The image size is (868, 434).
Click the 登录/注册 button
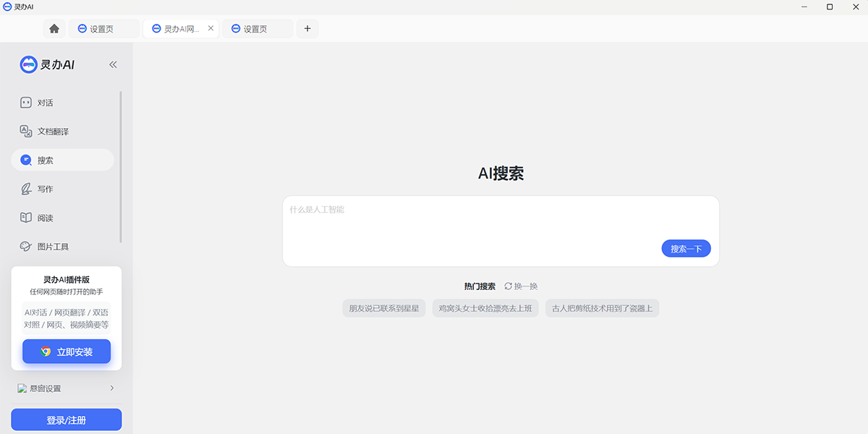pyautogui.click(x=67, y=420)
